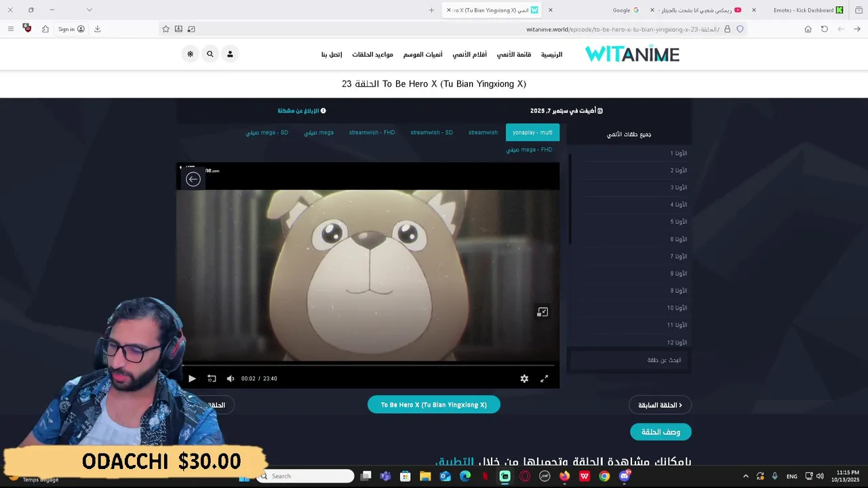Open the player settings gear
Image resolution: width=868 pixels, height=488 pixels.
click(524, 379)
